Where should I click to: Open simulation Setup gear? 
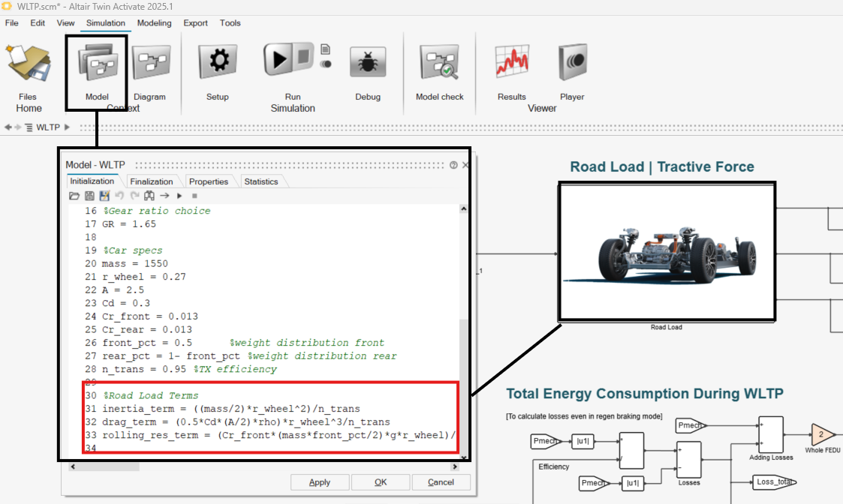218,61
